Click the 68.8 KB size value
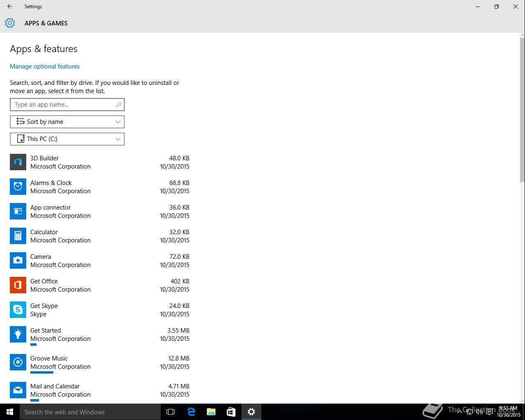Screen dimensions: 525x420 179,183
